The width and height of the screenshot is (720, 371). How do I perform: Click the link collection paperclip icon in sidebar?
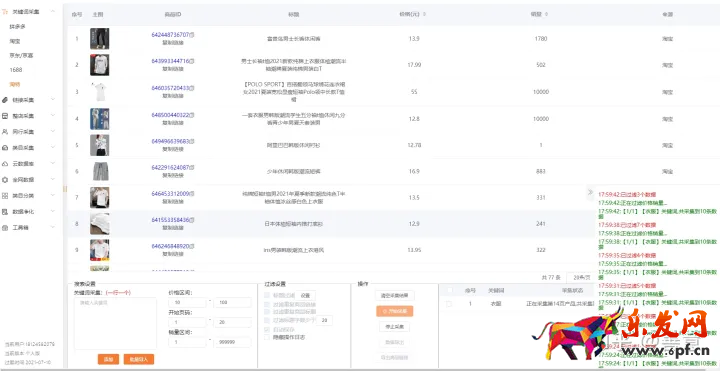(5, 100)
